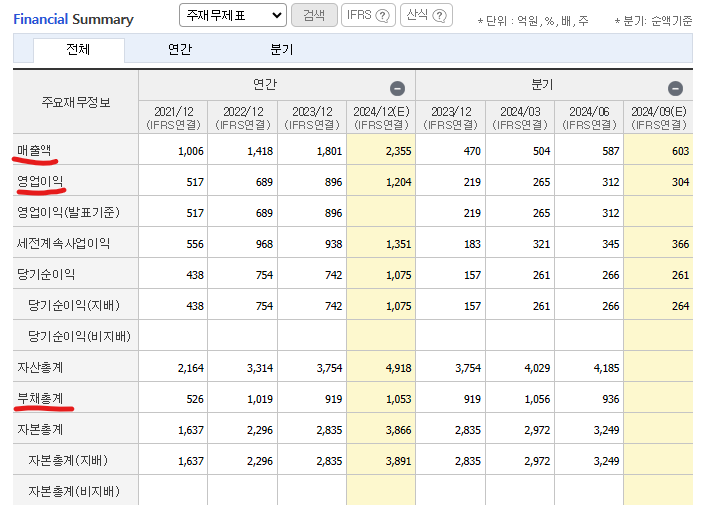The image size is (708, 505).
Task: Collapse the 연간 columns using minus icon
Action: coord(397,88)
